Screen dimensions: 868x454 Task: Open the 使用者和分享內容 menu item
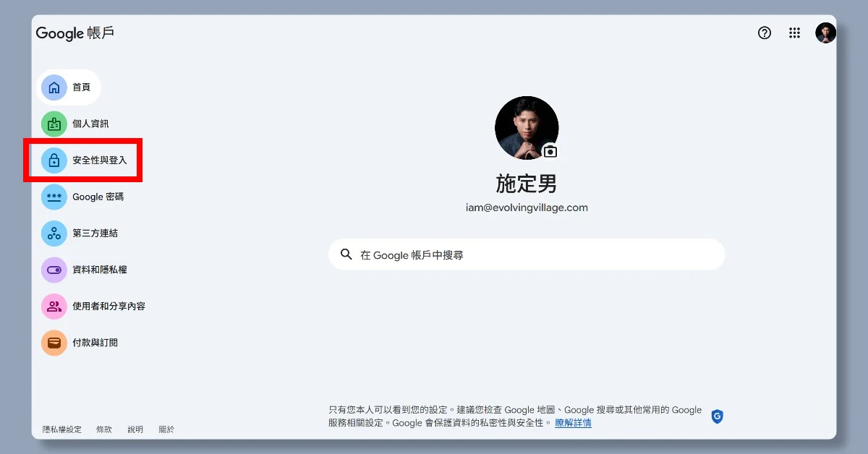click(94, 307)
